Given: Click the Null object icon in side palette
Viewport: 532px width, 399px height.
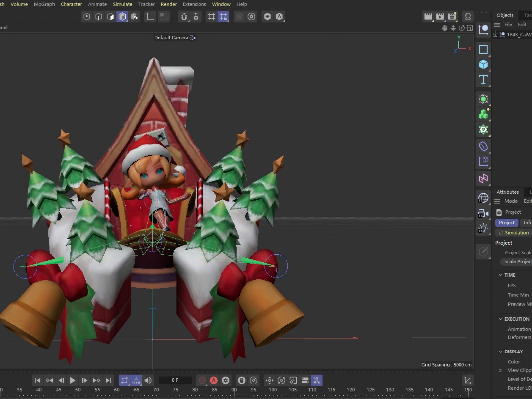Looking at the screenshot, I should pos(483,30).
